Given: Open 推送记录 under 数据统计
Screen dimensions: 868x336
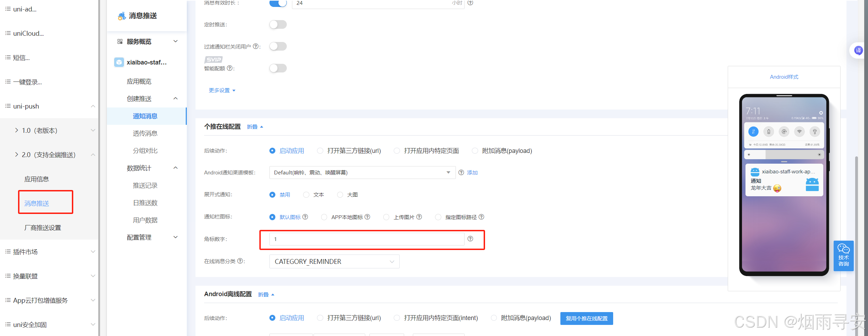Looking at the screenshot, I should pyautogui.click(x=145, y=185).
